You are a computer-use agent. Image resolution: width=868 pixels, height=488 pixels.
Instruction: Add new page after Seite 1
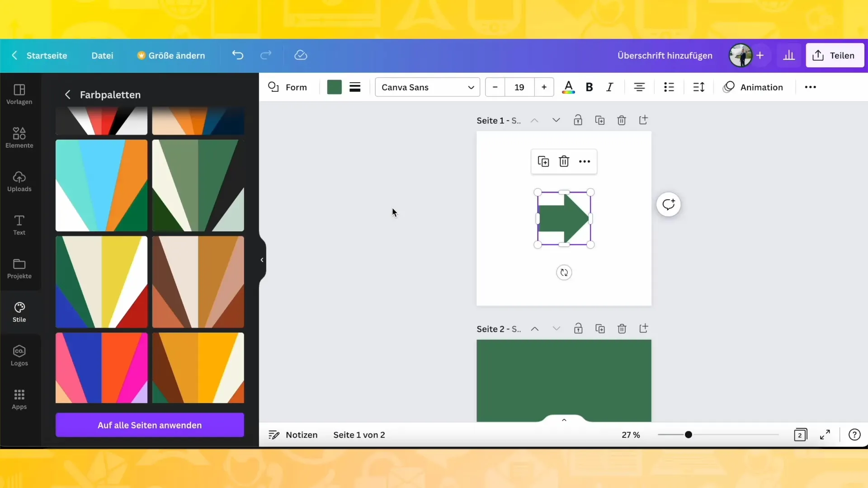click(643, 120)
